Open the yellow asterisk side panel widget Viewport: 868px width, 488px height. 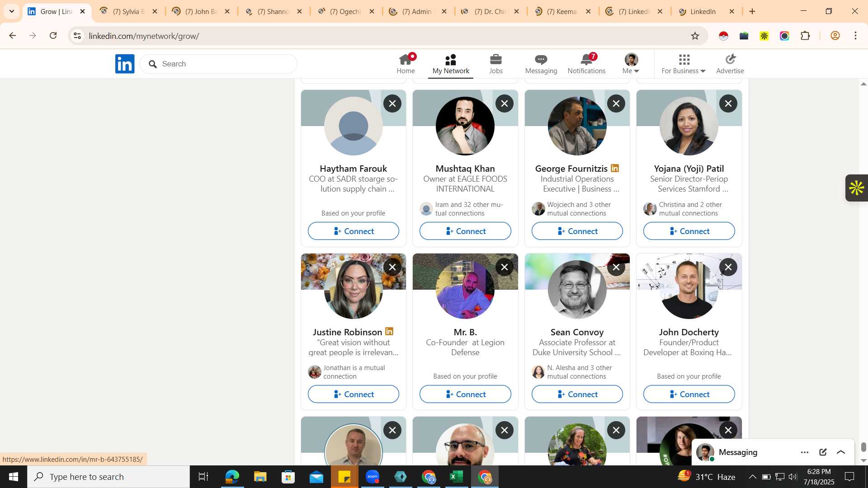coord(857,188)
